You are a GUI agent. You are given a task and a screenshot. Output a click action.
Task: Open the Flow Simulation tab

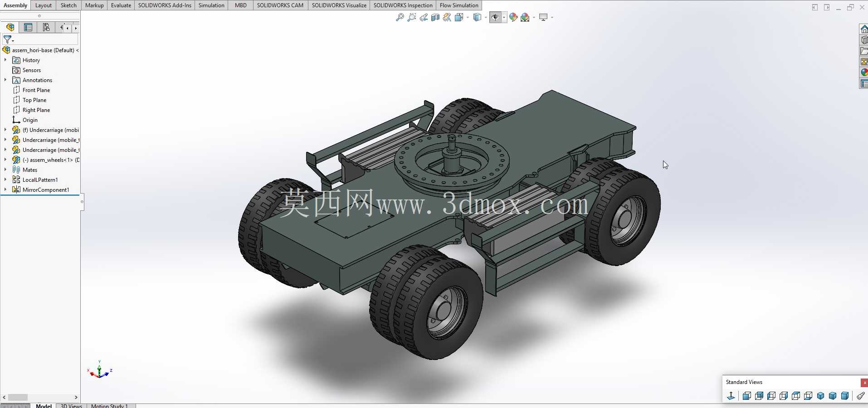459,5
